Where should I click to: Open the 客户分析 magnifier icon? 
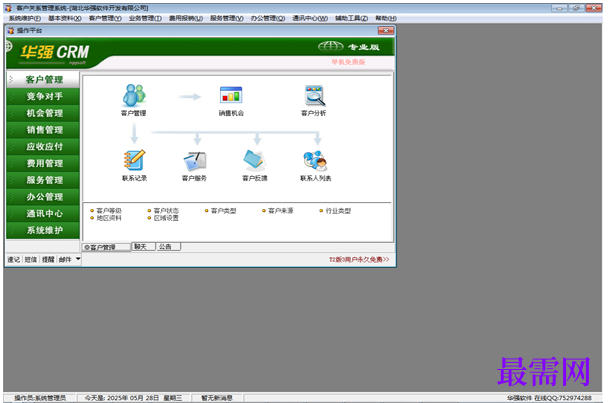pyautogui.click(x=314, y=96)
